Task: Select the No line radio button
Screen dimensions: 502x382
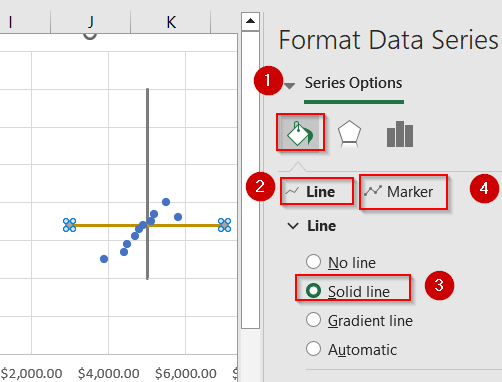Action: pos(313,262)
